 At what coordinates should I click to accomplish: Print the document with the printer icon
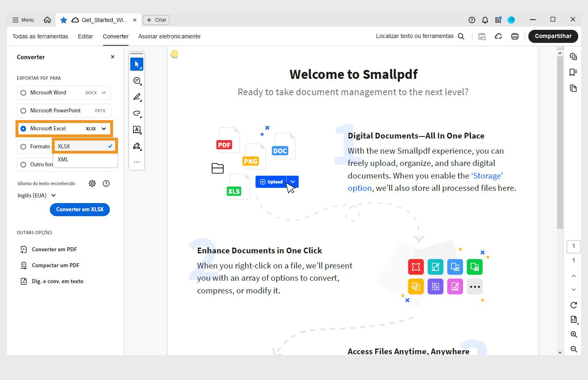515,36
